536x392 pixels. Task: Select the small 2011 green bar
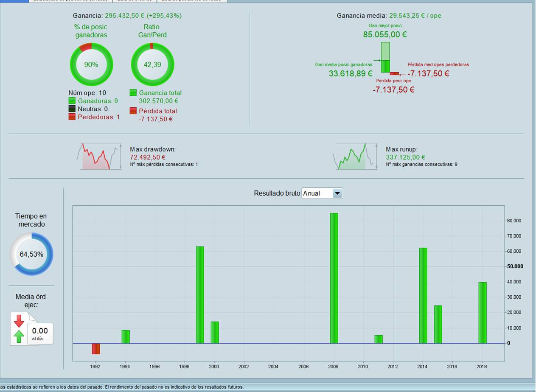(379, 339)
